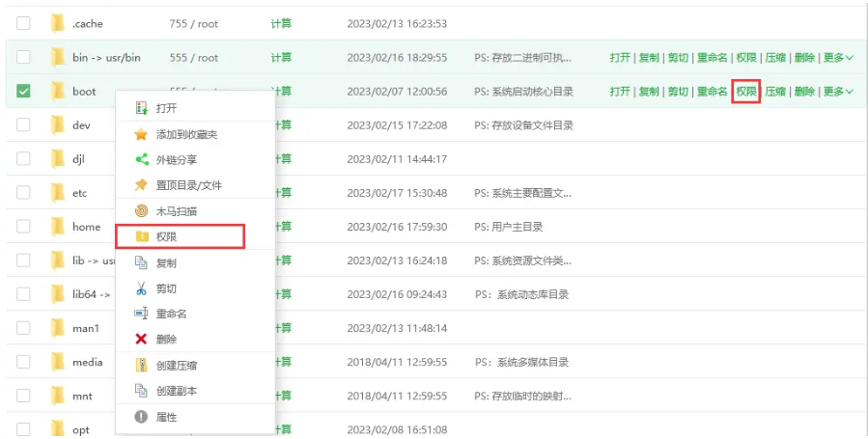Check the mnt folder checkbox
868x439 pixels.
(x=23, y=396)
